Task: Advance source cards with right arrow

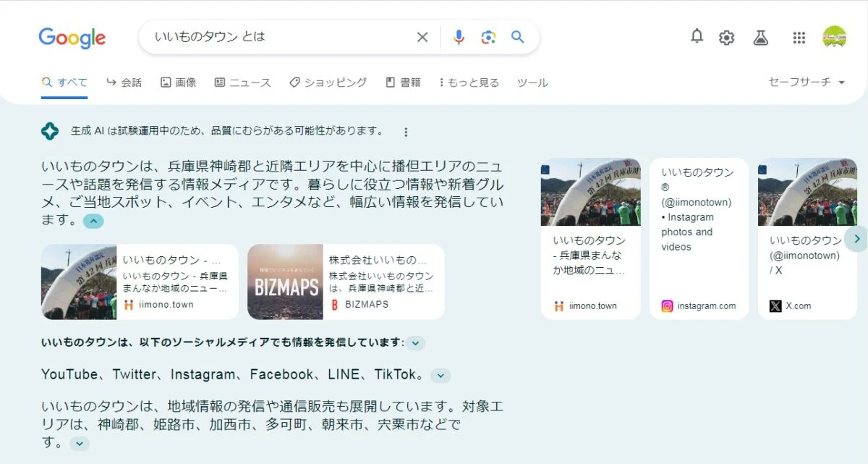Action: [856, 238]
